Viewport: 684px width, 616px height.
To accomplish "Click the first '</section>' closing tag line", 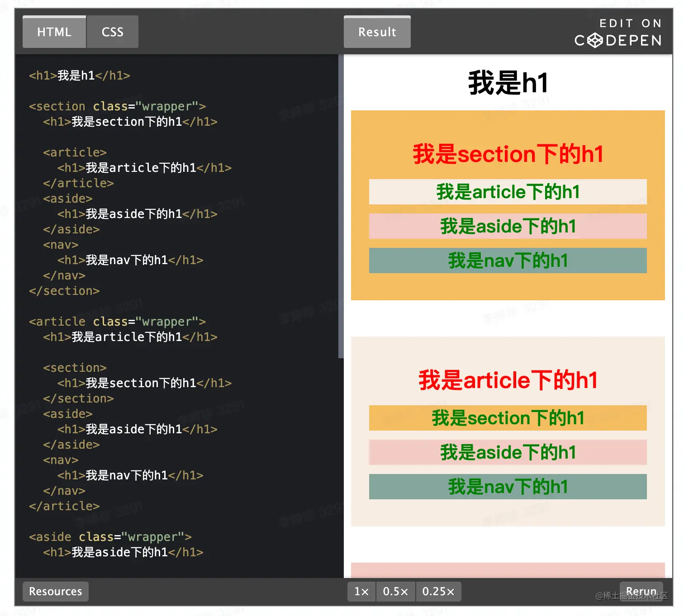I will coord(64,291).
